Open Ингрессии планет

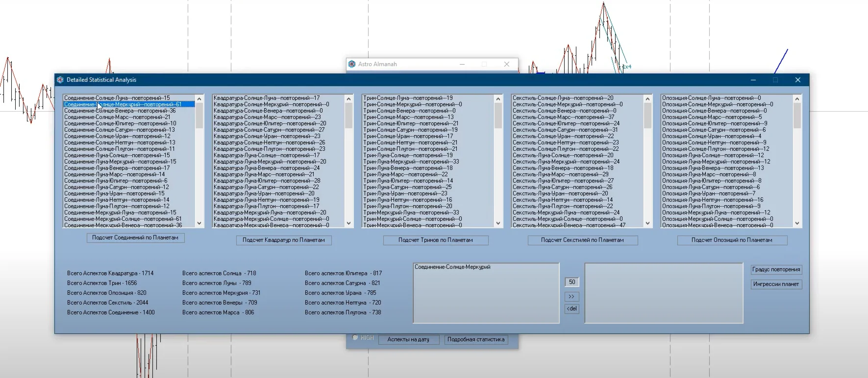click(776, 284)
